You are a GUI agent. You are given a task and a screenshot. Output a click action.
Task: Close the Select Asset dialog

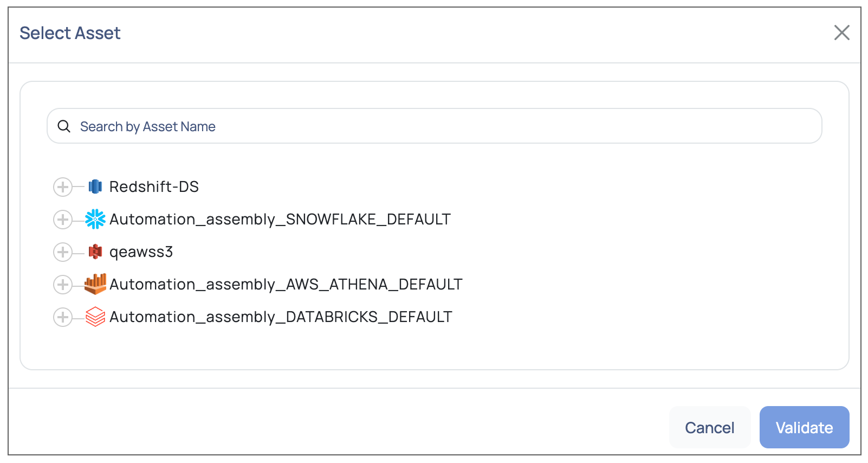841,33
